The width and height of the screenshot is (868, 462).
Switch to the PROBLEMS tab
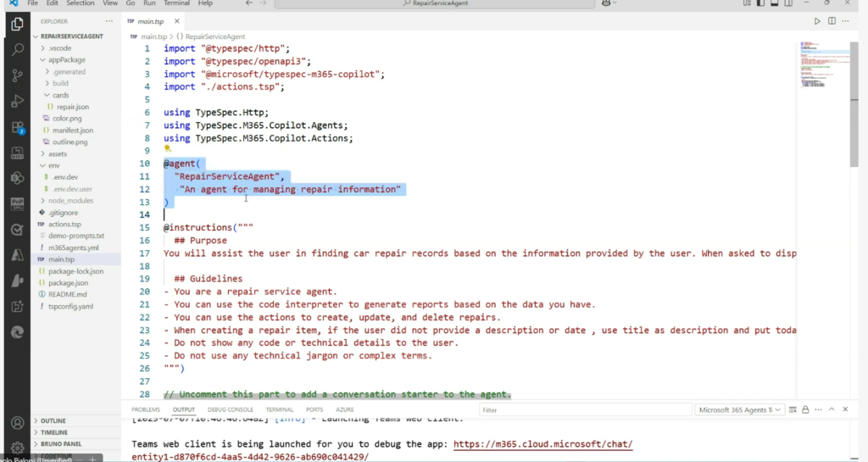point(146,410)
